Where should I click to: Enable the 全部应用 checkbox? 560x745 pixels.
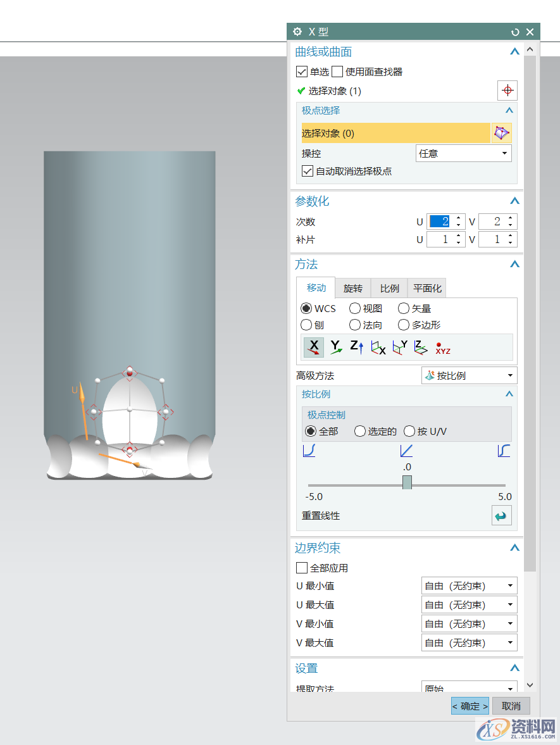[x=302, y=568]
